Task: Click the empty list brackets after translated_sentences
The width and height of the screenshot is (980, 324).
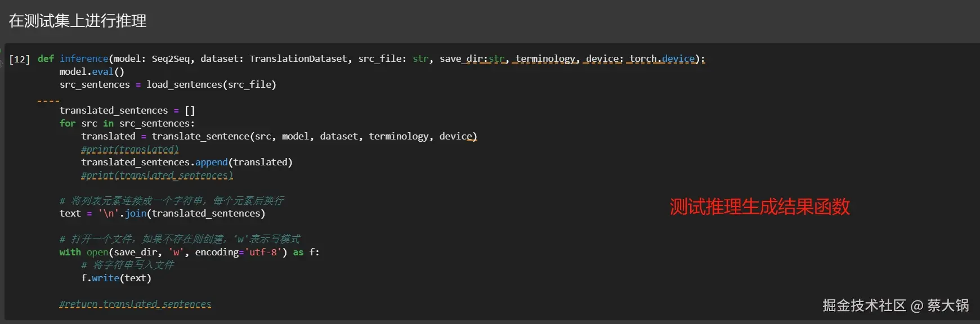Action: tap(190, 110)
